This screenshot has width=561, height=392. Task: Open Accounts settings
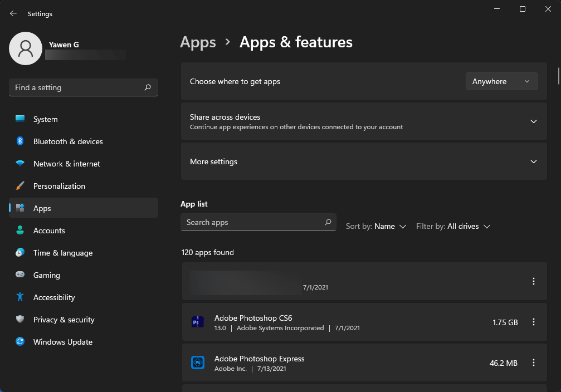click(84, 231)
